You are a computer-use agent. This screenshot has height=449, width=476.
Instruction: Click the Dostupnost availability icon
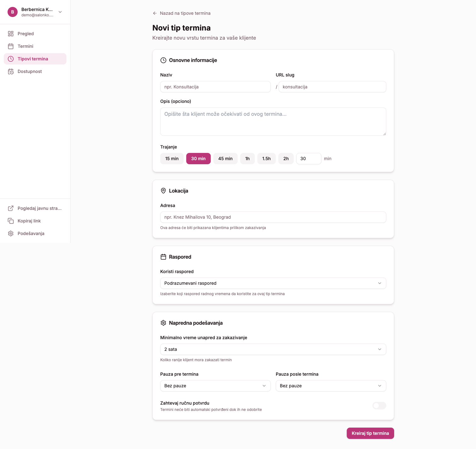tap(11, 71)
